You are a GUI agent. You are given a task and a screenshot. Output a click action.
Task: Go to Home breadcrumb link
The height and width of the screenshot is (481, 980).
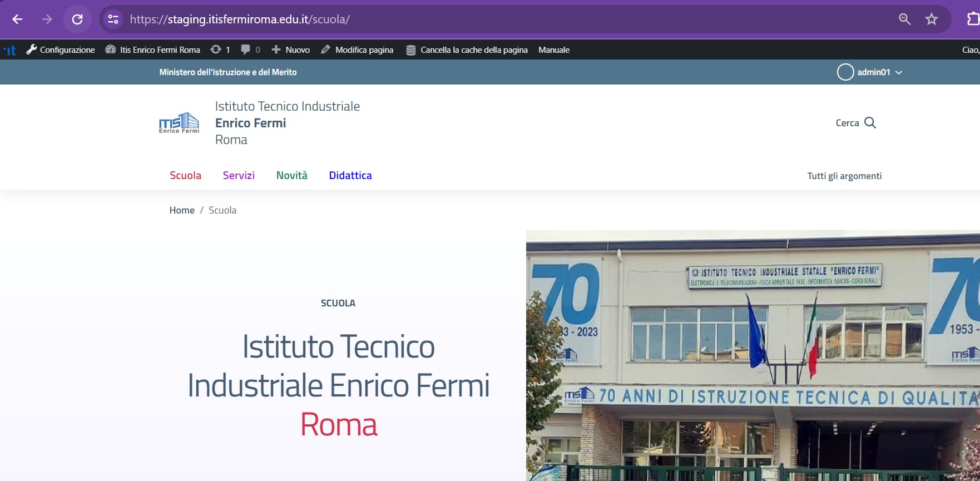pyautogui.click(x=182, y=210)
